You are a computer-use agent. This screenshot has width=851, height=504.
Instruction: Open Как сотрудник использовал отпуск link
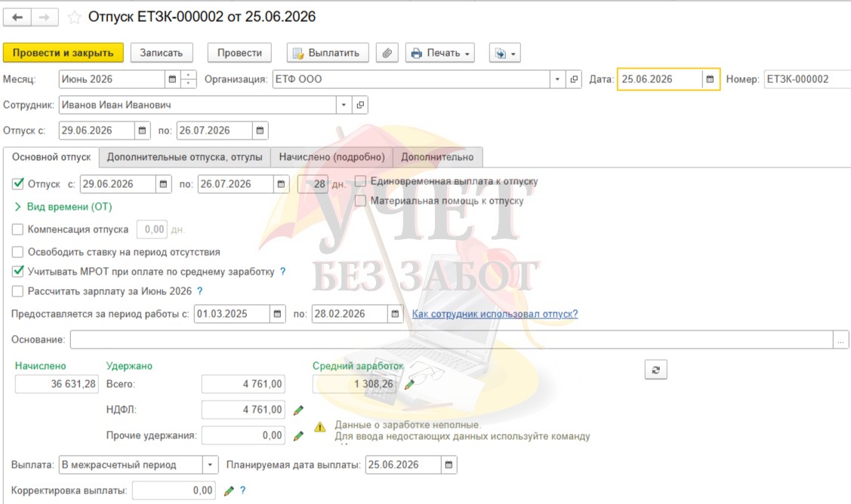[495, 314]
